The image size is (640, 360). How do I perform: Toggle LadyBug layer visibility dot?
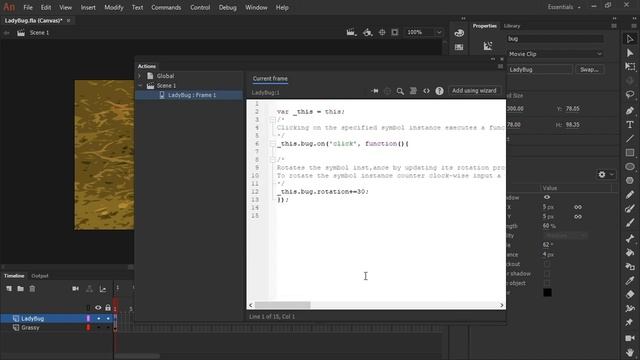coord(98,318)
